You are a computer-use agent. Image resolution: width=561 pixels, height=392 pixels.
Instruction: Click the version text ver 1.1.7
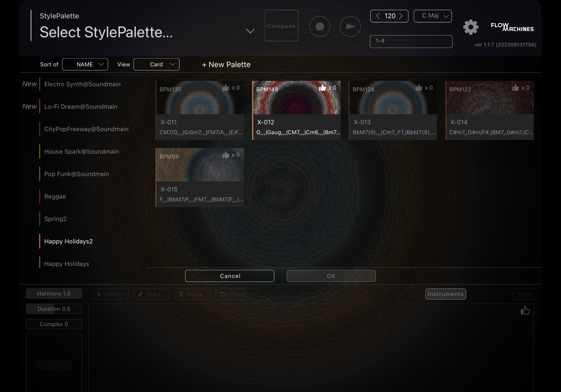[x=505, y=45]
